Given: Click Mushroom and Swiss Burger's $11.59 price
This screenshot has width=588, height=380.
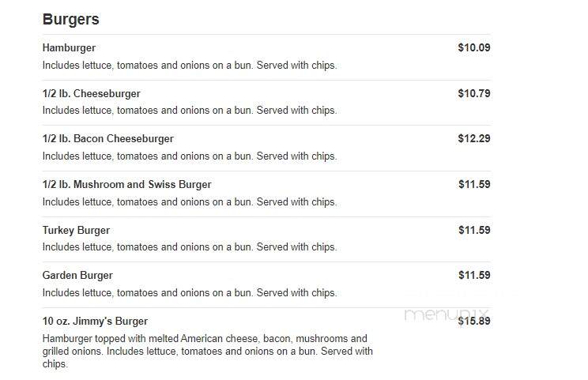Looking at the screenshot, I should point(474,184).
